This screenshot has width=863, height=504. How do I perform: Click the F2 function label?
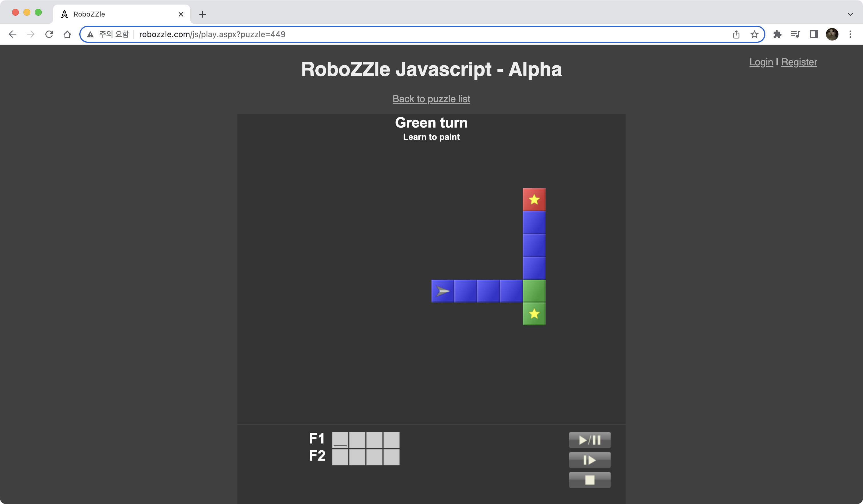[317, 456]
